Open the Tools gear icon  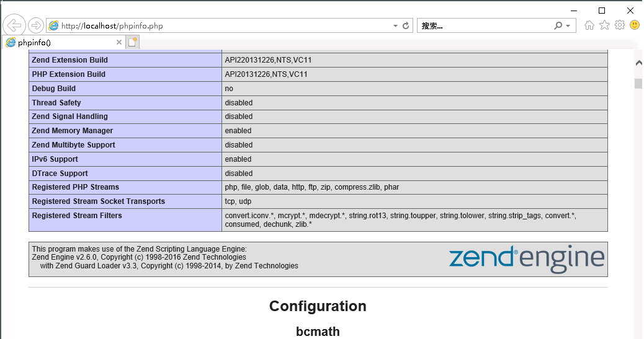pos(619,25)
